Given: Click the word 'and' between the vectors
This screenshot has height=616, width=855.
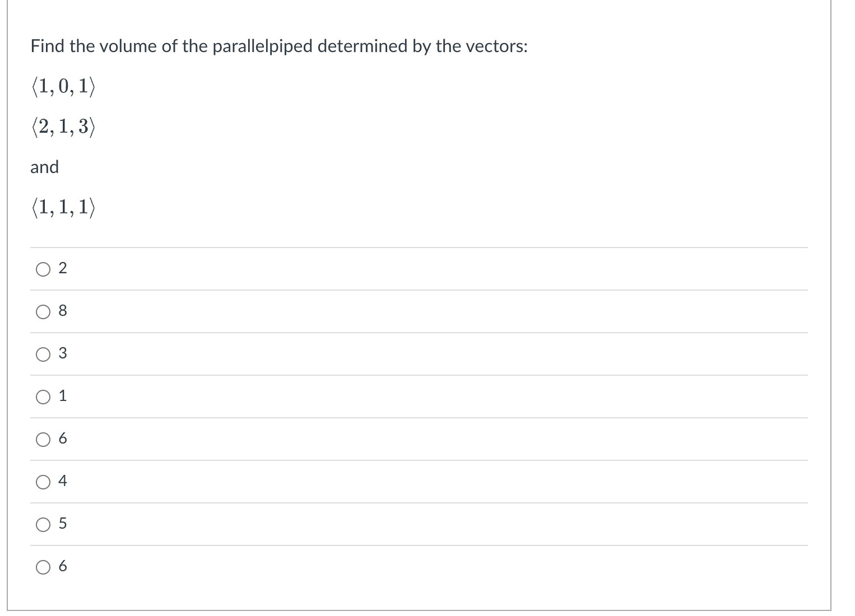Looking at the screenshot, I should coord(44,167).
